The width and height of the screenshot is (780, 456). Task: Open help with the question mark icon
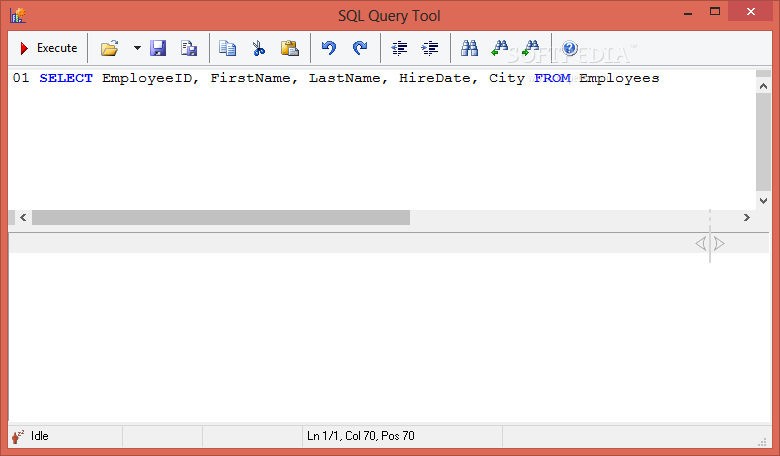click(570, 48)
